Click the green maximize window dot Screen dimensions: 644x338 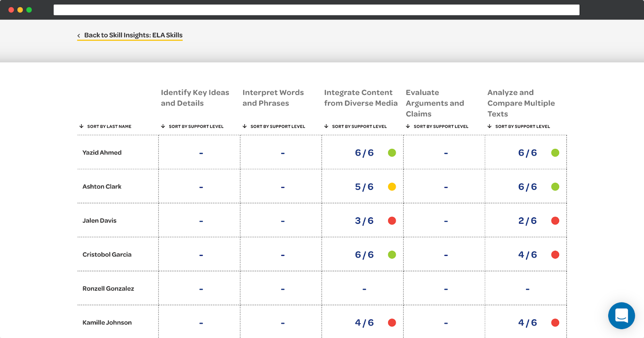tap(29, 10)
